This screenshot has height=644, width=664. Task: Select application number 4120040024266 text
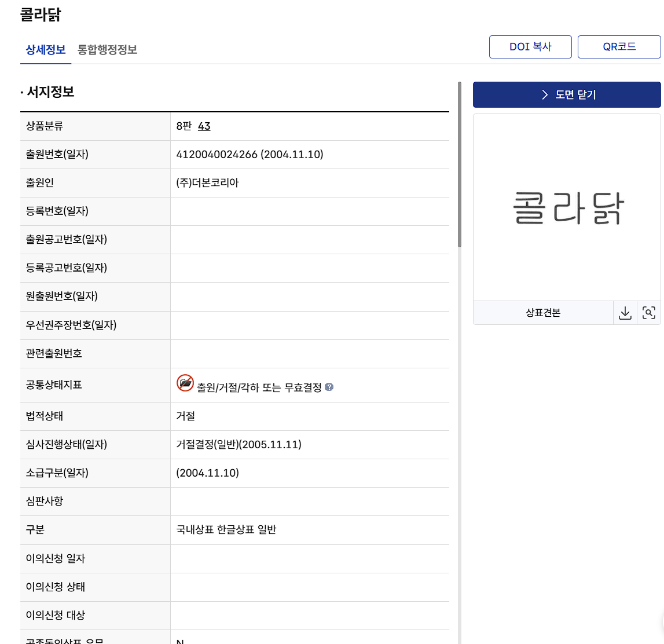[x=217, y=155]
